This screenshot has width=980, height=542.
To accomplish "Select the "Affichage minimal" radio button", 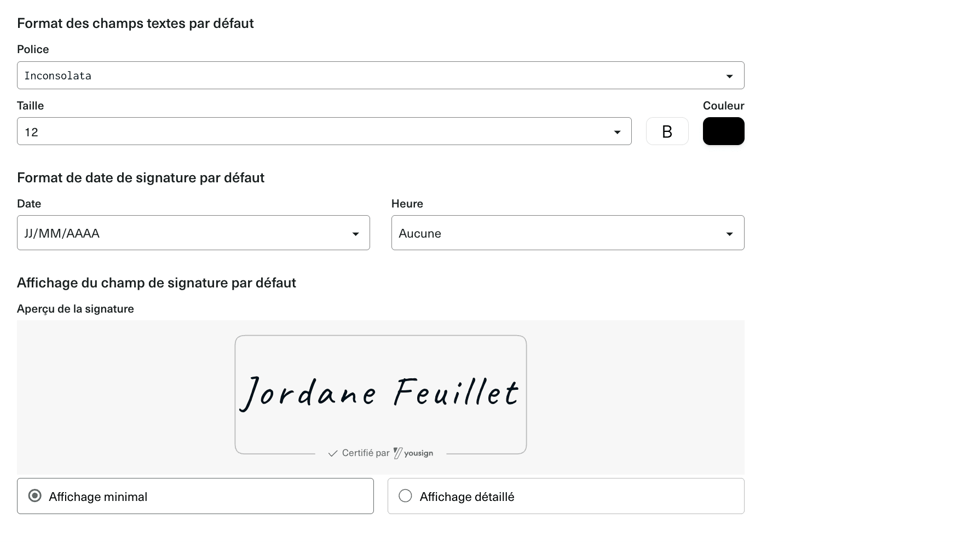I will click(x=35, y=496).
